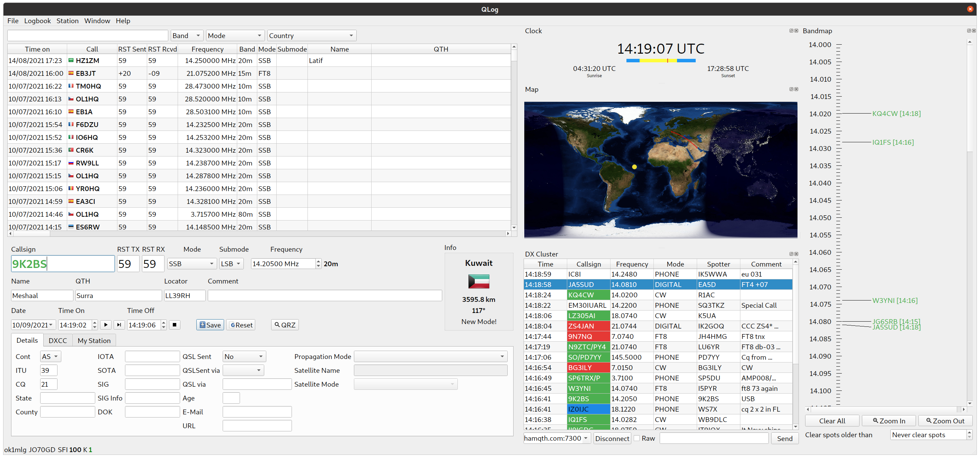Click the Kuwait flag in Info panel

point(479,281)
